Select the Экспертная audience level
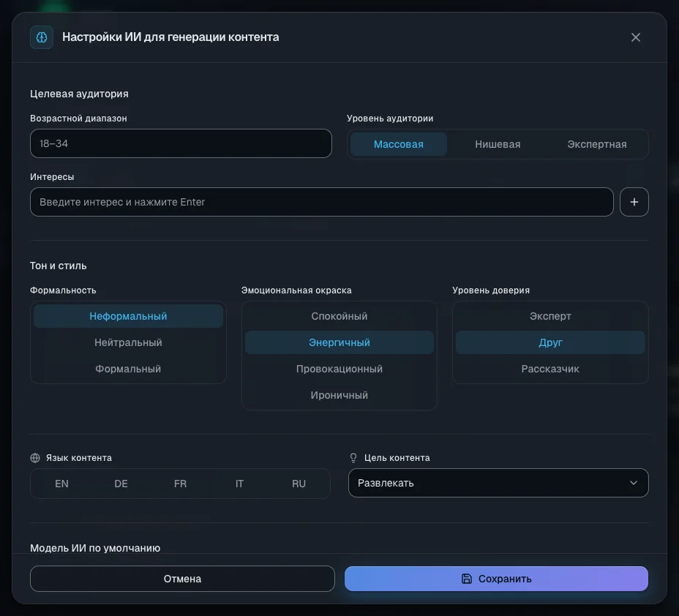 tap(597, 144)
